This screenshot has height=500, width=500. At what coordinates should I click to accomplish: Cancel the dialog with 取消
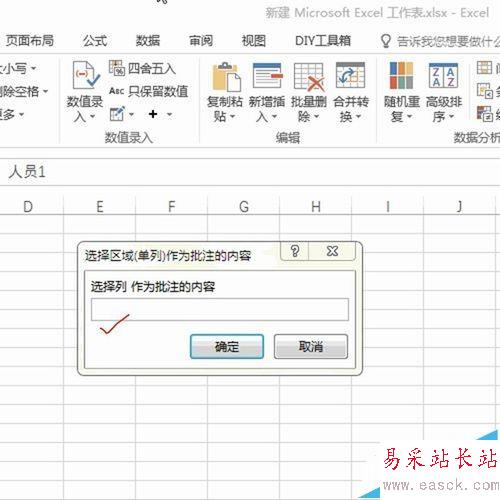(x=311, y=347)
